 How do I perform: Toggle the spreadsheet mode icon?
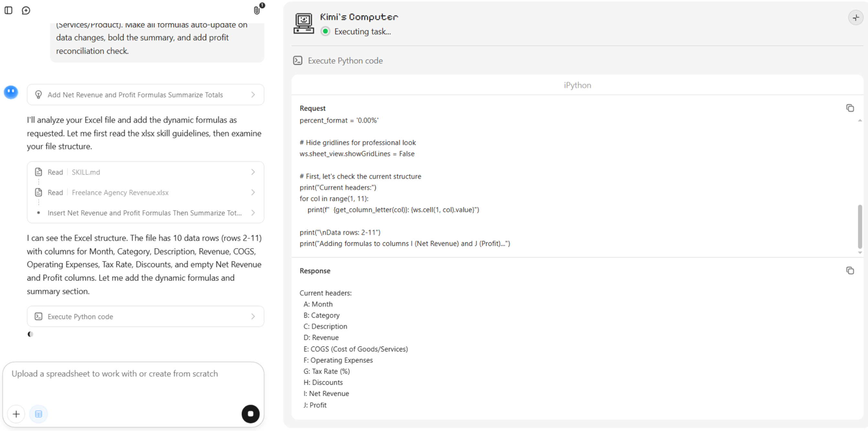38,414
